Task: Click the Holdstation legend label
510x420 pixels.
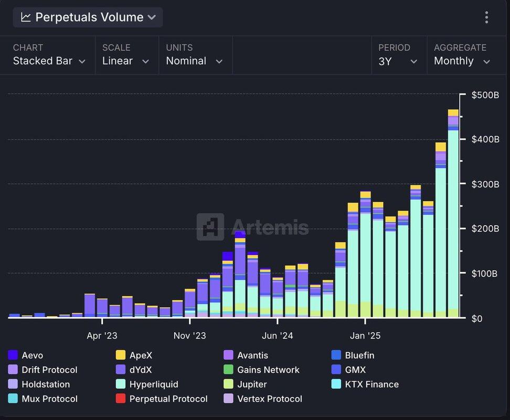Action: coord(46,384)
